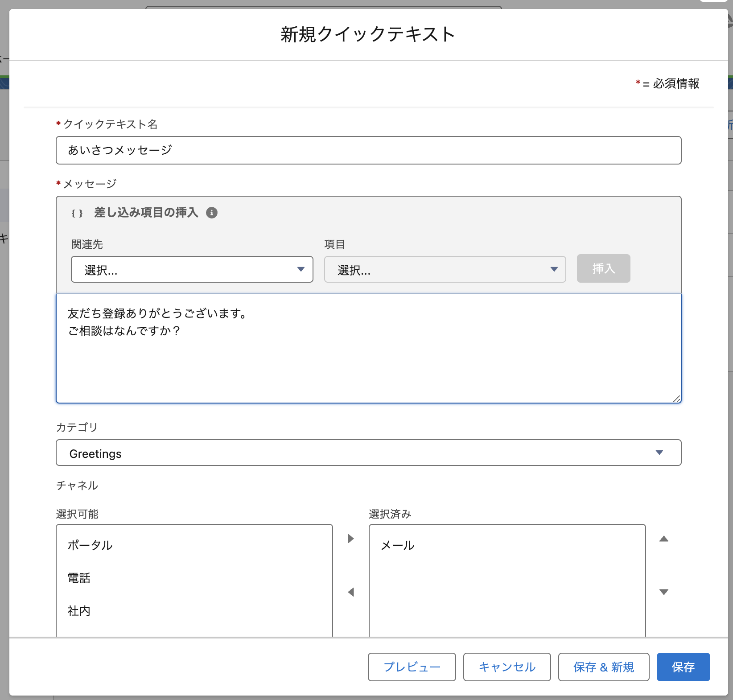This screenshot has height=700, width=733.
Task: Expand the カテゴリ Greetings dropdown
Action: coord(368,453)
